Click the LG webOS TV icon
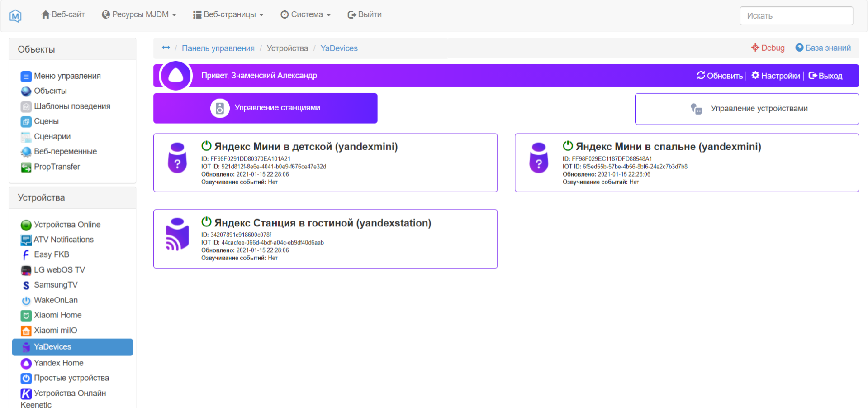Viewport: 868px width, 408px height. (26, 270)
